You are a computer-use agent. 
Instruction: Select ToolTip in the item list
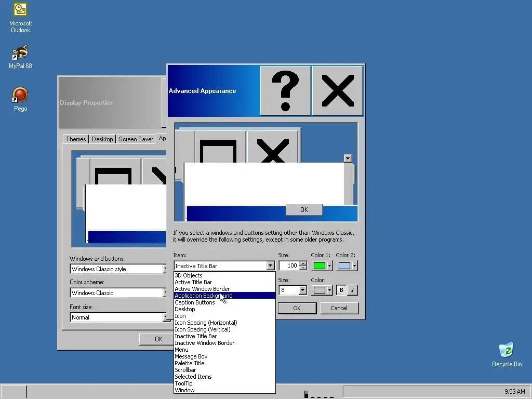[224, 384]
